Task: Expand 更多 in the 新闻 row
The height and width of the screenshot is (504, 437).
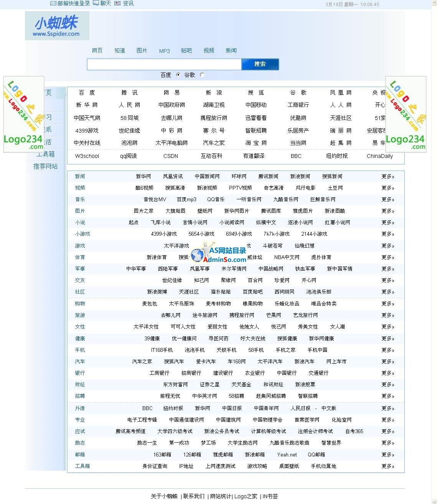Action: tap(388, 177)
